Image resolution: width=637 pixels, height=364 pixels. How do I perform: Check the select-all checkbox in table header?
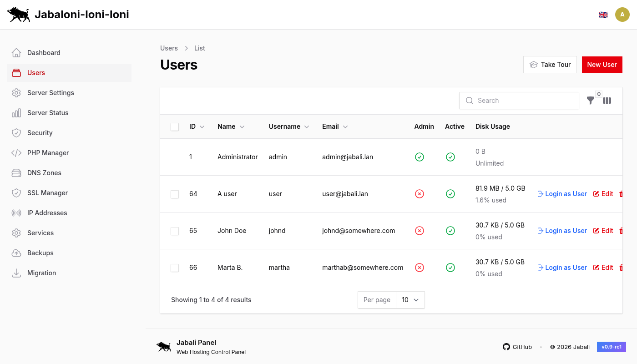175,126
